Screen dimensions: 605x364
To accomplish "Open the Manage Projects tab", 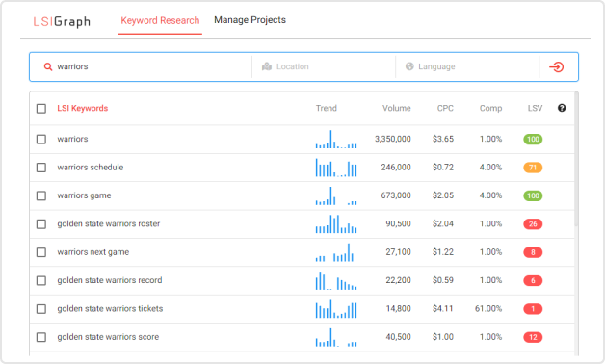I will (250, 20).
